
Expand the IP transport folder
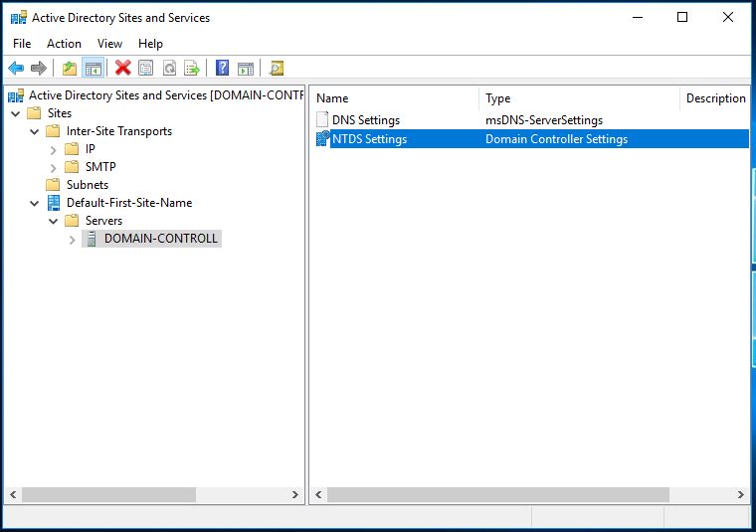tap(54, 149)
